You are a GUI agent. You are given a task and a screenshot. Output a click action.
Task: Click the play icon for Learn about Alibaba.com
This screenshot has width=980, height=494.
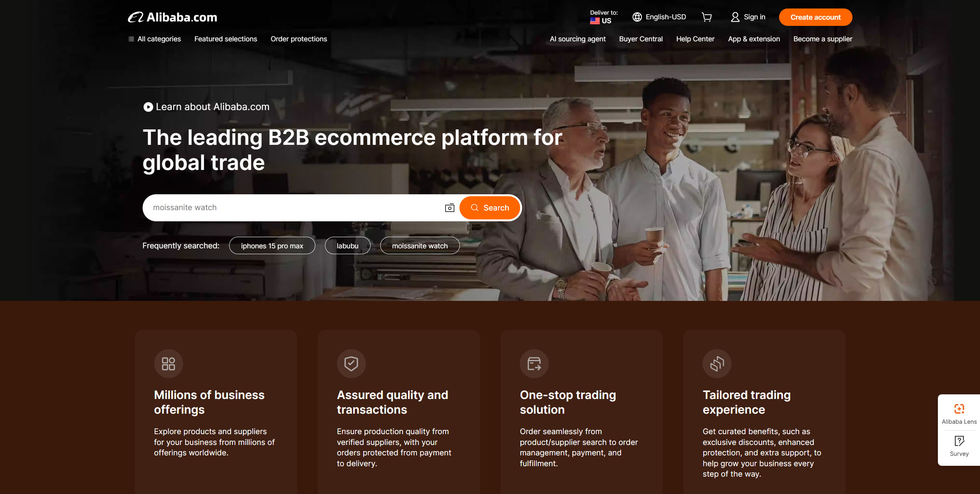148,107
